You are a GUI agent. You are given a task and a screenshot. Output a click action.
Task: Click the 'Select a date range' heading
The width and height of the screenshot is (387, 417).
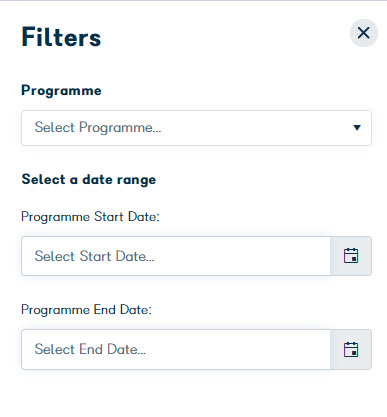[89, 180]
